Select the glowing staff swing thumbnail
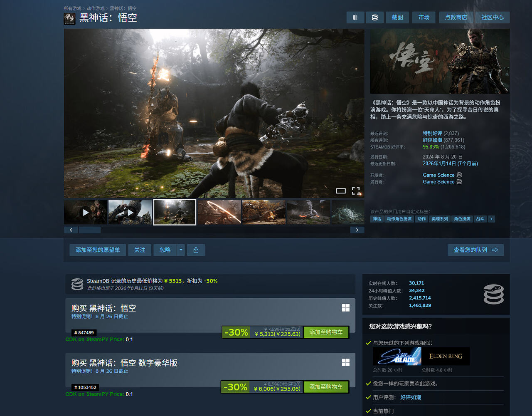Image resolution: width=532 pixels, height=416 pixels. pos(219,212)
